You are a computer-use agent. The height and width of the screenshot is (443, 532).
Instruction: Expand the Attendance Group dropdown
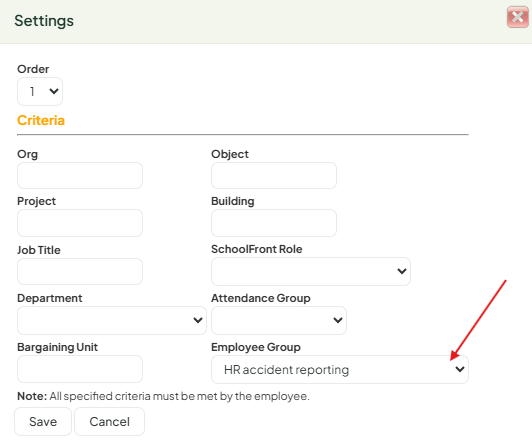click(279, 320)
